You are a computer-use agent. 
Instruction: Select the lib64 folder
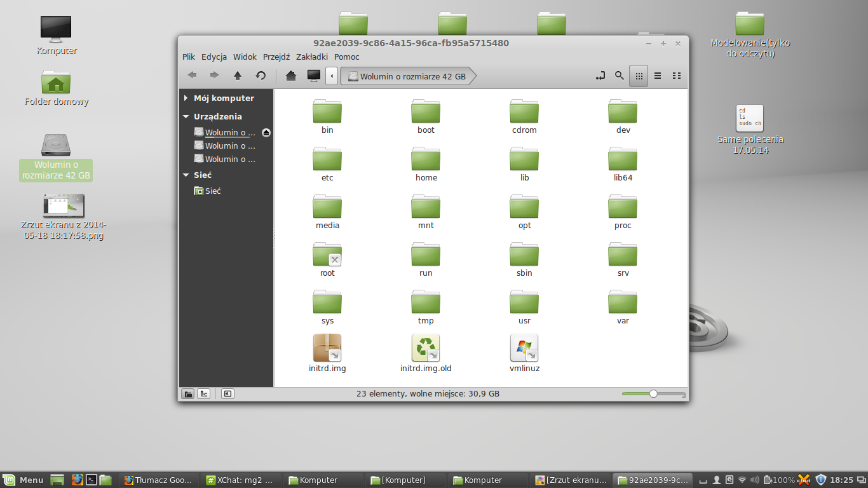pyautogui.click(x=623, y=164)
